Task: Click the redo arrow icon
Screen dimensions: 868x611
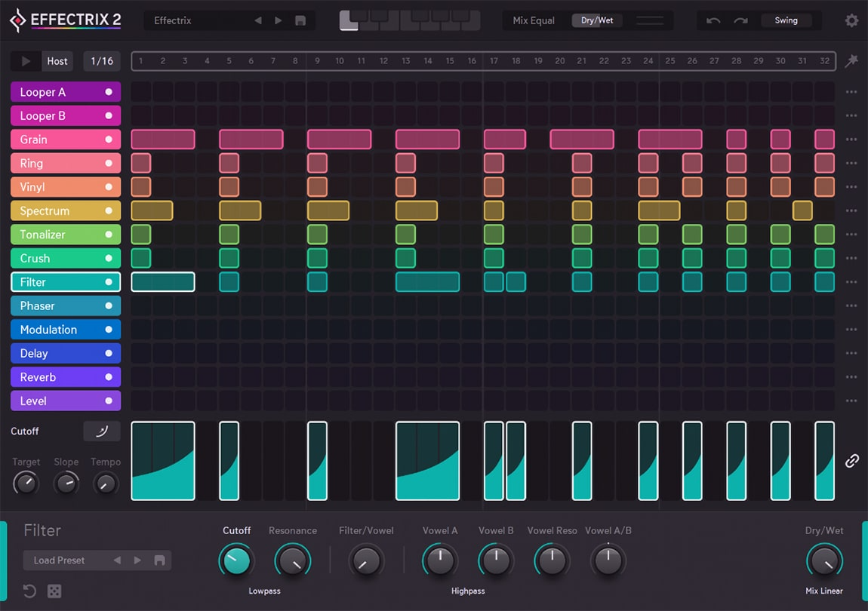Action: [x=740, y=20]
